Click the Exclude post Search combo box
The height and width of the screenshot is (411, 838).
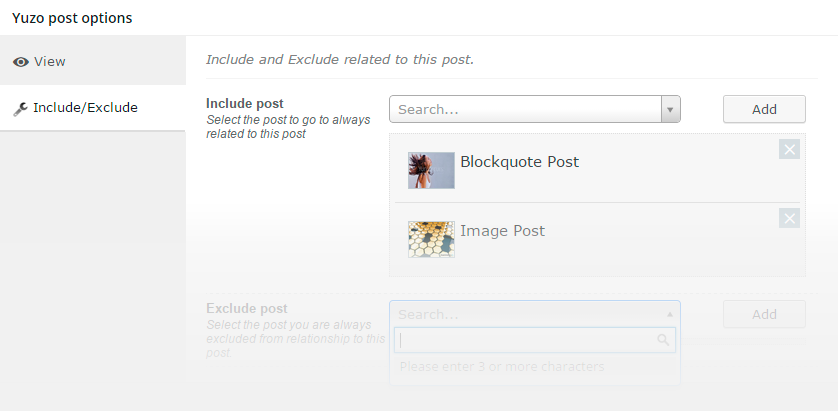534,314
